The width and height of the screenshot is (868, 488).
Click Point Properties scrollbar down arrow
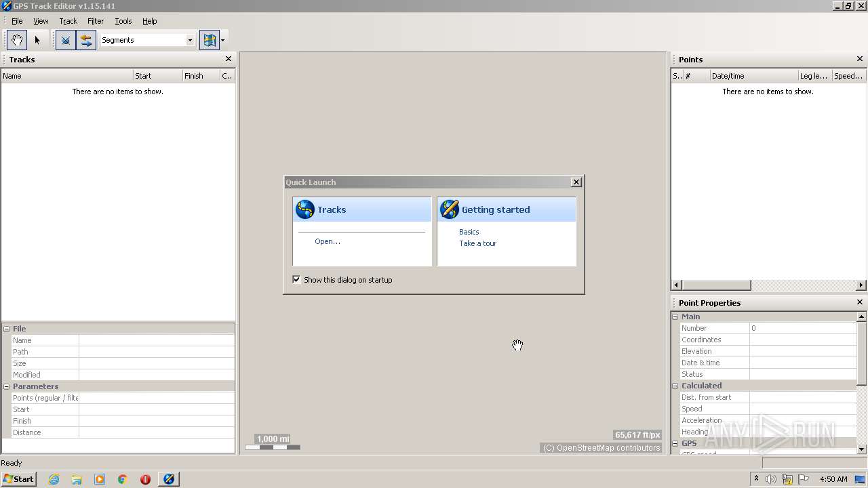click(x=862, y=449)
